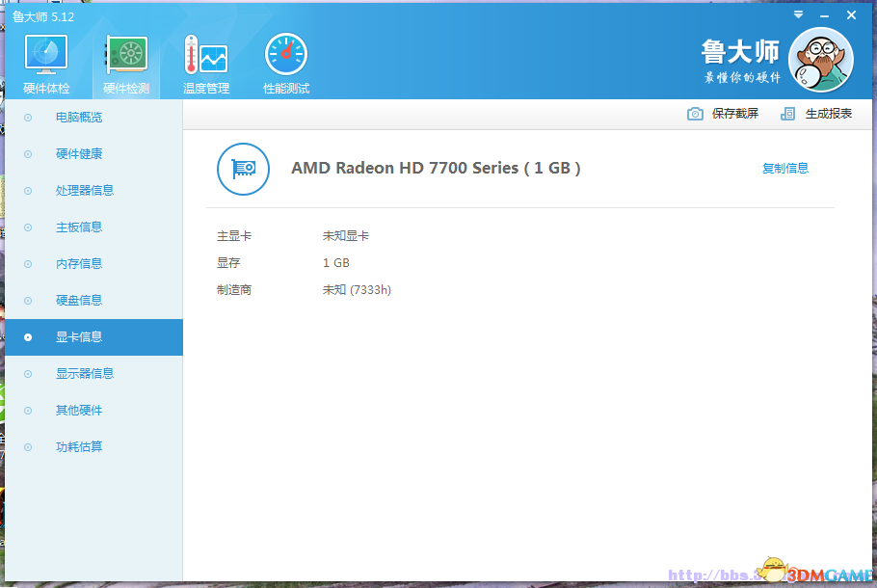This screenshot has width=877, height=588.
Task: Select the active 显卡信息 entry
Action: [x=94, y=337]
